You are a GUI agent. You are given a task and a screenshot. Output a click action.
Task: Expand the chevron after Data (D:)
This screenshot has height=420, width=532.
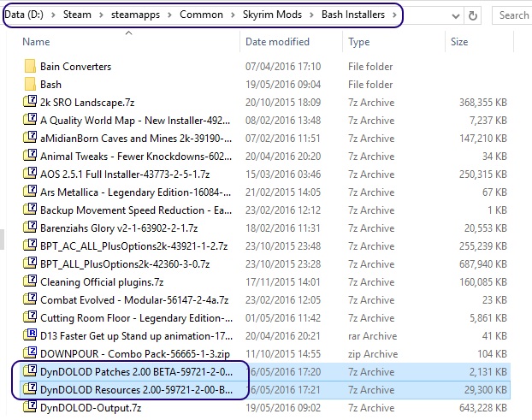click(x=53, y=15)
